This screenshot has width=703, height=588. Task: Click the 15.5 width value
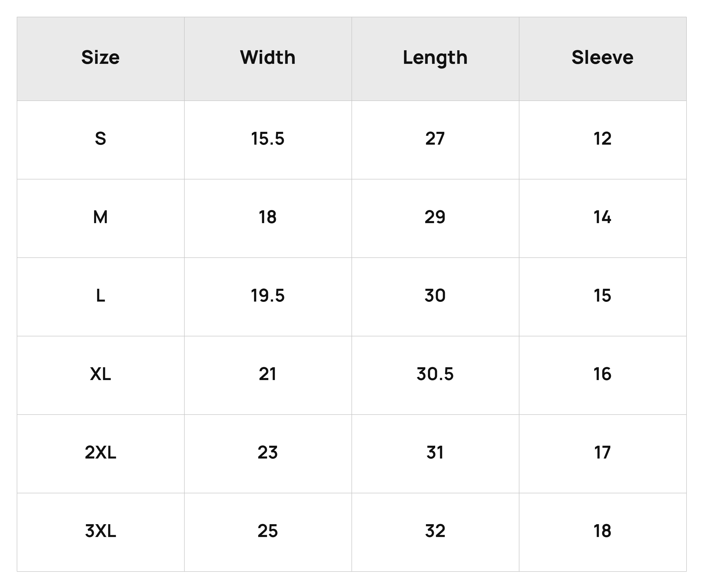click(268, 139)
